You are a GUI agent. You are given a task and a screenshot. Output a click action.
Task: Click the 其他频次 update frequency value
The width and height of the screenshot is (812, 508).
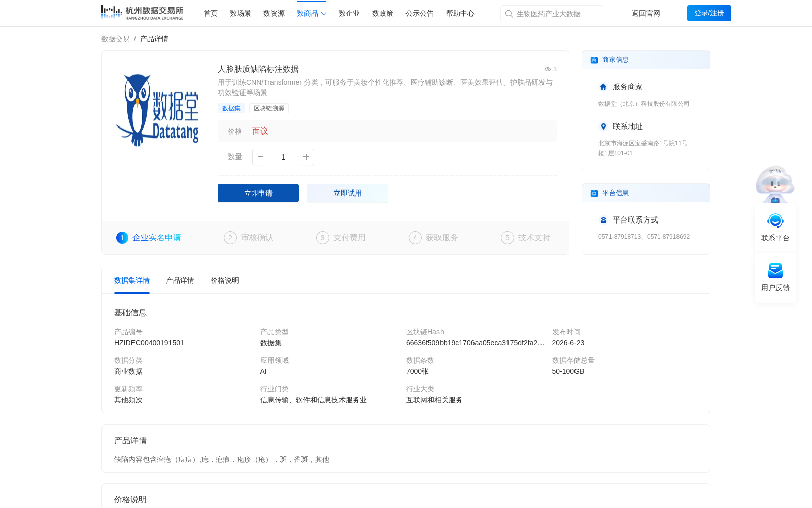click(x=128, y=400)
